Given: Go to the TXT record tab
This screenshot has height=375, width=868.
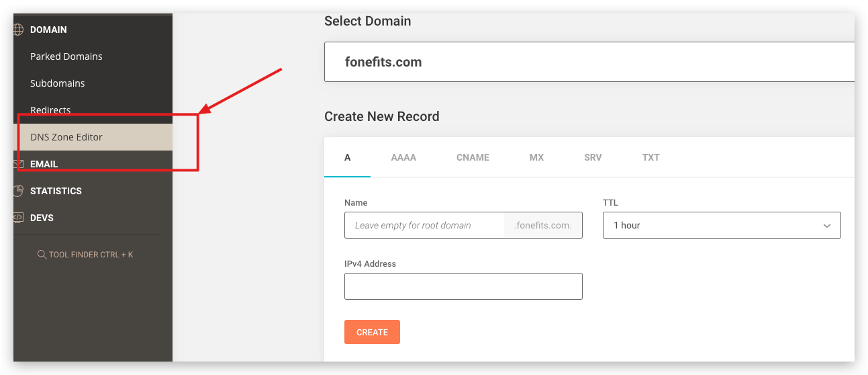Looking at the screenshot, I should (650, 157).
